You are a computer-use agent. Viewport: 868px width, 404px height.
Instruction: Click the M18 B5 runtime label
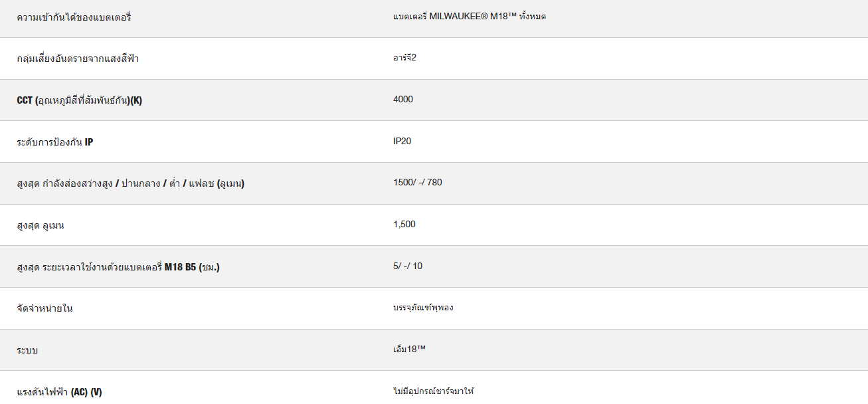click(x=118, y=267)
